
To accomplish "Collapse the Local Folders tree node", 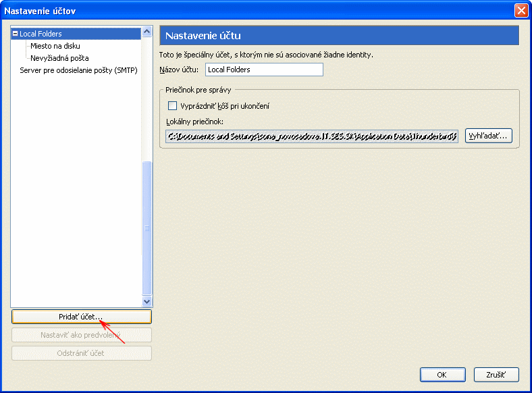I will click(16, 33).
